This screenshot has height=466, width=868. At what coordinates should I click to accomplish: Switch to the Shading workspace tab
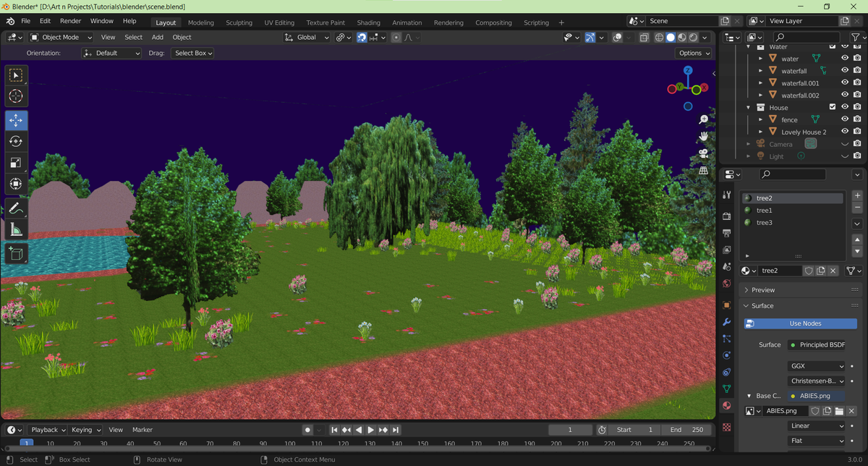pyautogui.click(x=368, y=22)
